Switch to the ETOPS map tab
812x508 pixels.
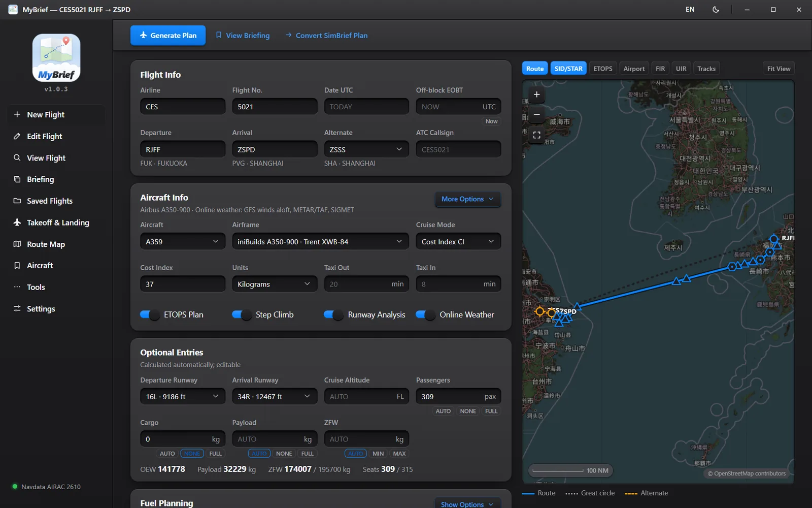click(603, 69)
